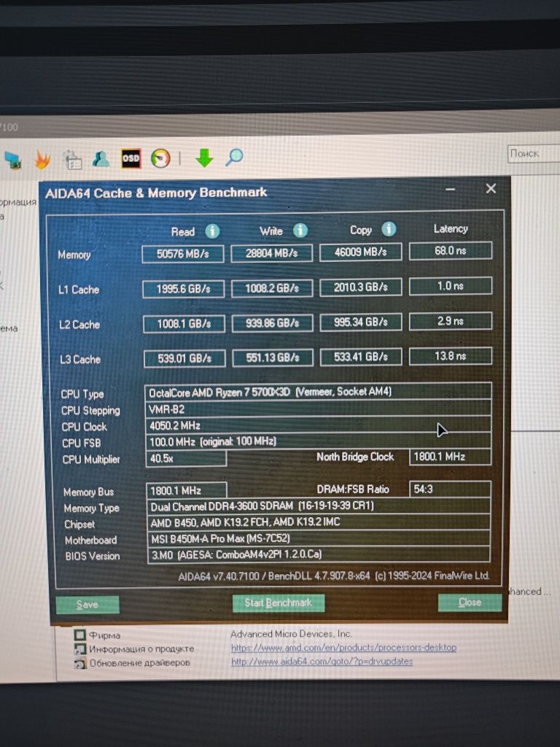Image resolution: width=560 pixels, height=747 pixels.
Task: Click the Поиск search field
Action: click(x=533, y=154)
